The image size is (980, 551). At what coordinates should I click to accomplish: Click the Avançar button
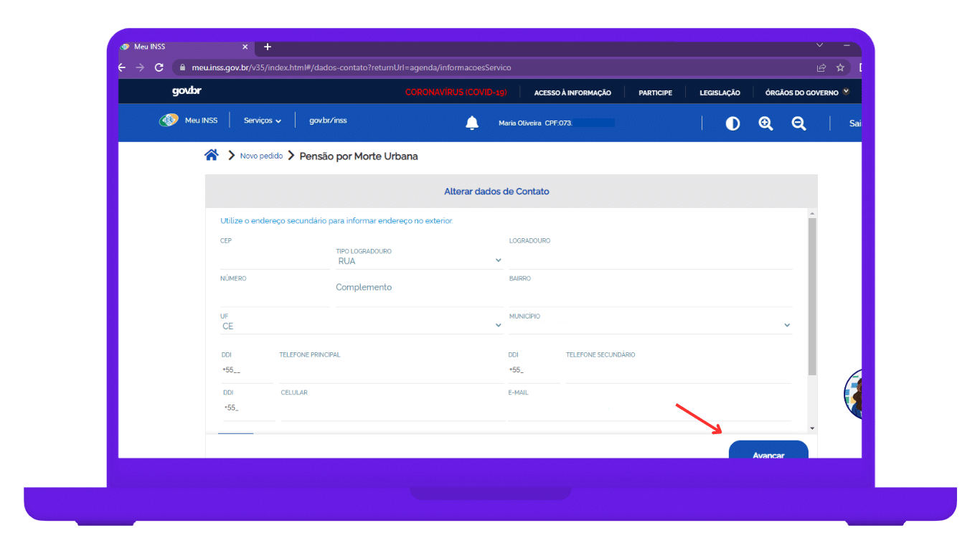click(768, 452)
